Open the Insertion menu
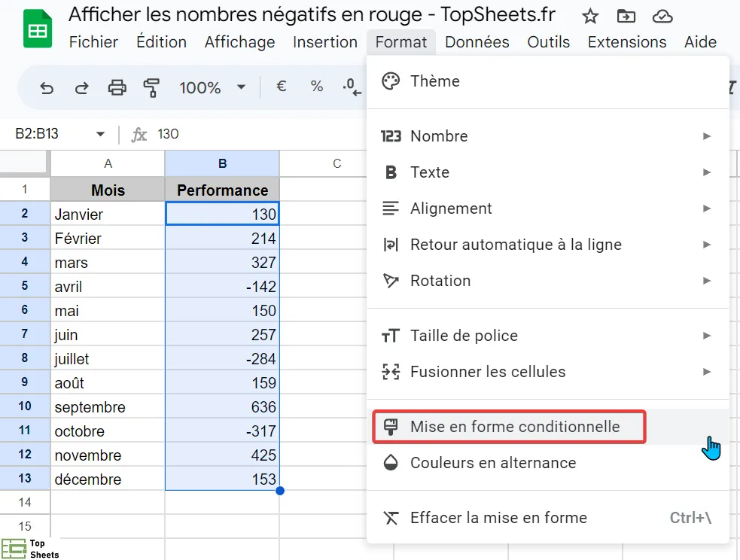 pos(325,42)
